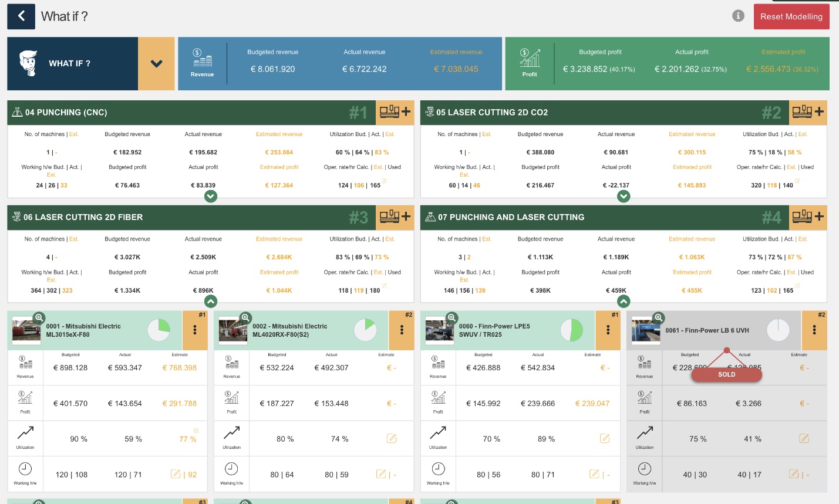This screenshot has height=504, width=839.
Task: Open the info icon near Reset Modelling
Action: click(x=738, y=16)
